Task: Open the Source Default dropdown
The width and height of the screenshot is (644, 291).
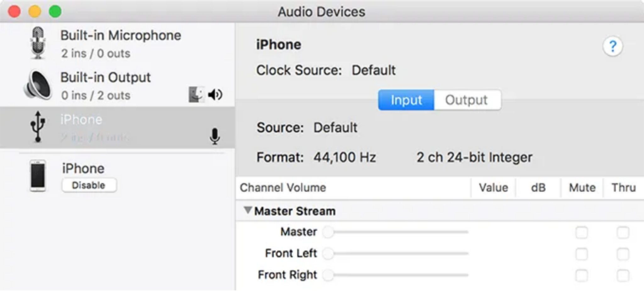Action: (335, 128)
